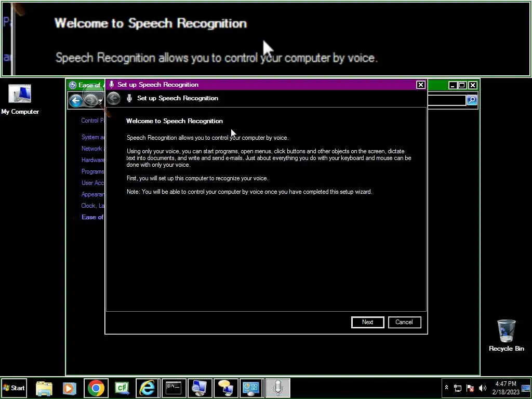Click the Show Desktop button by the clock

click(x=526, y=388)
